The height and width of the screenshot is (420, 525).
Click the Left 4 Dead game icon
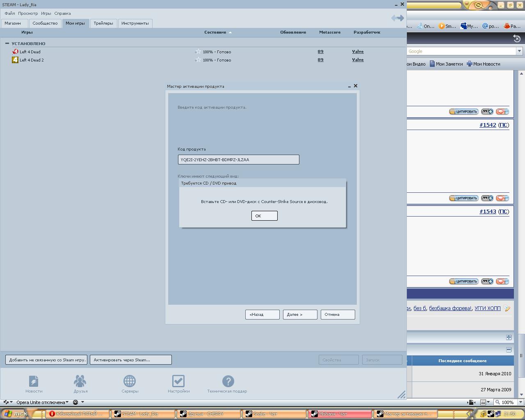coord(15,52)
